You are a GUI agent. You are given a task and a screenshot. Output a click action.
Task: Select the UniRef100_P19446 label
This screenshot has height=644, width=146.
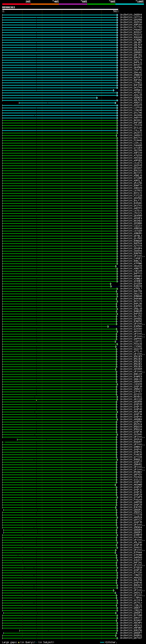point(131,140)
